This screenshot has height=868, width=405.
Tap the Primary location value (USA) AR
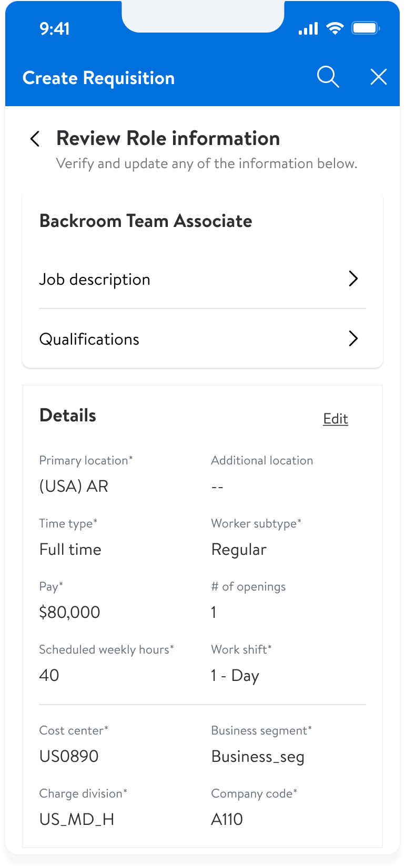coord(74,486)
